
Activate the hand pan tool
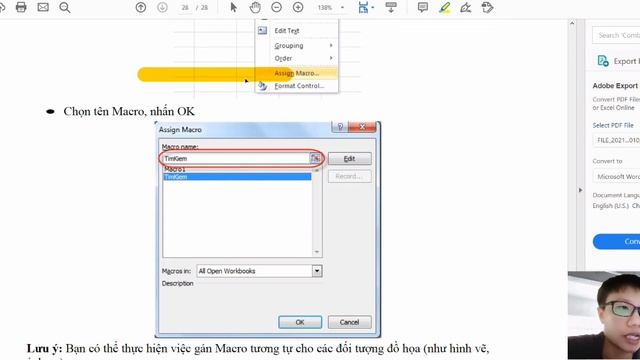[255, 7]
